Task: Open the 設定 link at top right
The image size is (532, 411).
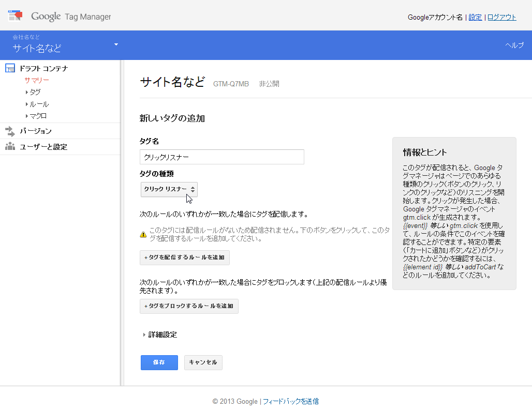Action: [475, 17]
